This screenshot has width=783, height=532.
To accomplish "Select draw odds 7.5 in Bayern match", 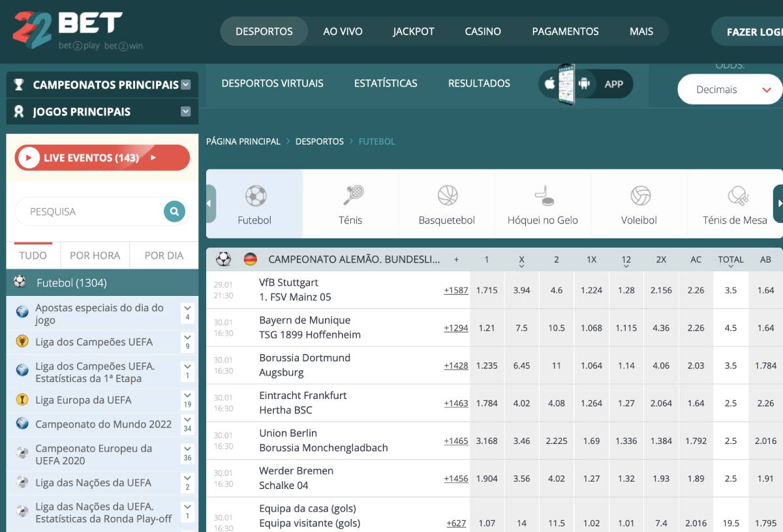I will 521,328.
